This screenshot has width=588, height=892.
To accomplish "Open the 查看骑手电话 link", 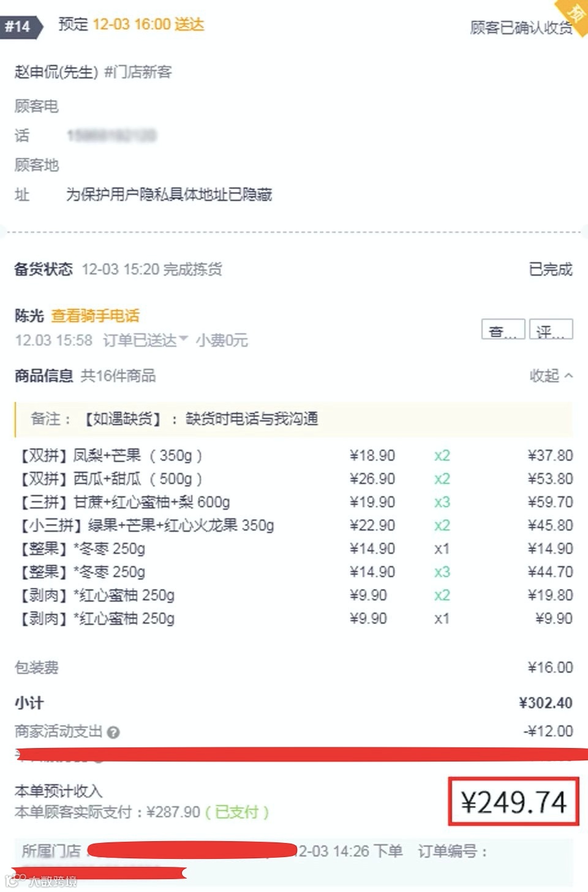I will (x=95, y=316).
